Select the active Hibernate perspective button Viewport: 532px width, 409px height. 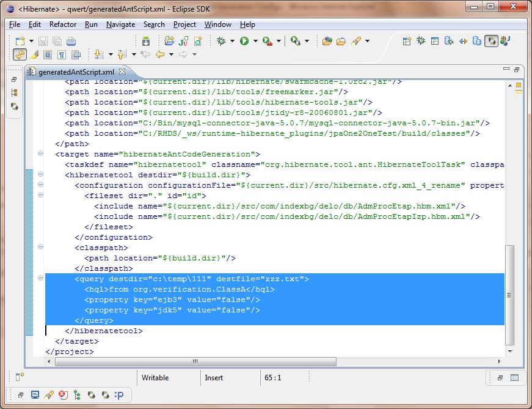(x=491, y=41)
